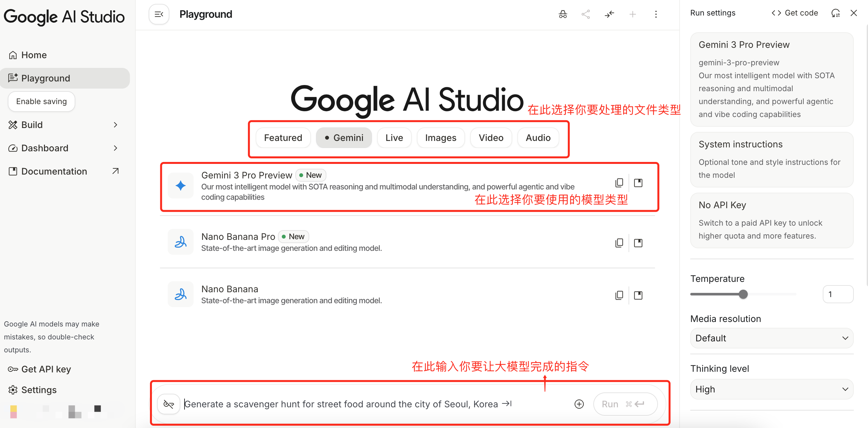Image resolution: width=868 pixels, height=428 pixels.
Task: Click the Get code button
Action: (x=795, y=13)
